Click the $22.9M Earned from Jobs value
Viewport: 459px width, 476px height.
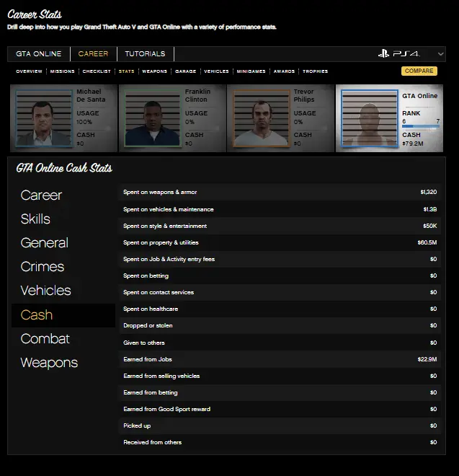427,359
